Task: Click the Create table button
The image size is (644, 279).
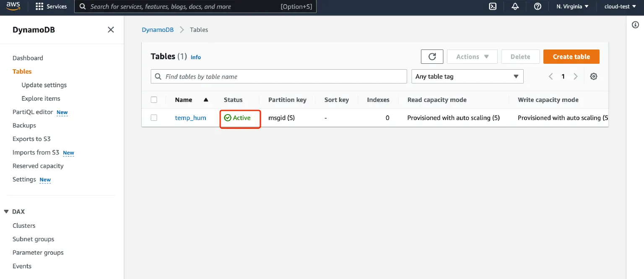Action: [571, 57]
